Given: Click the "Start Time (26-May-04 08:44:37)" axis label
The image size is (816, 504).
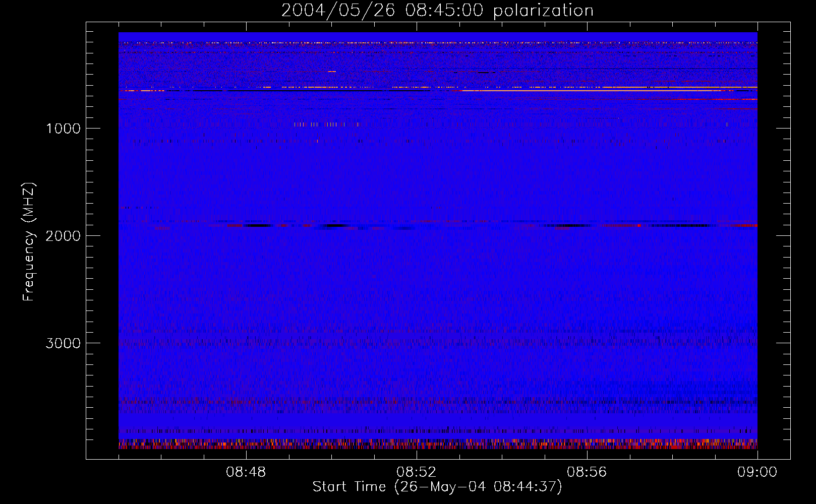Looking at the screenshot, I should click(x=437, y=487).
